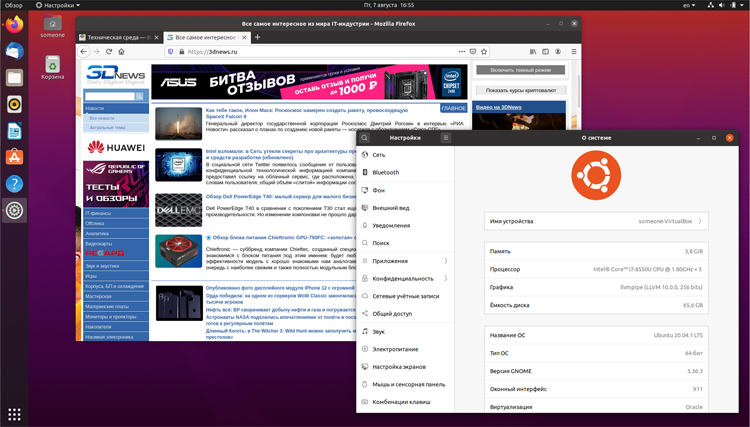Open new tab plus button in Firefox
Viewport: 750px width, 427px height.
click(257, 37)
